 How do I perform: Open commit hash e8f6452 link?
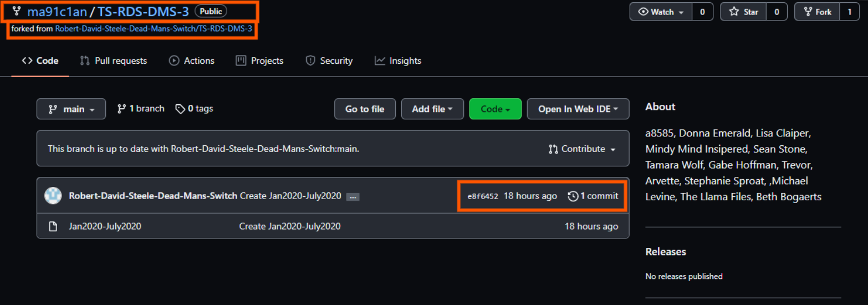tap(483, 196)
